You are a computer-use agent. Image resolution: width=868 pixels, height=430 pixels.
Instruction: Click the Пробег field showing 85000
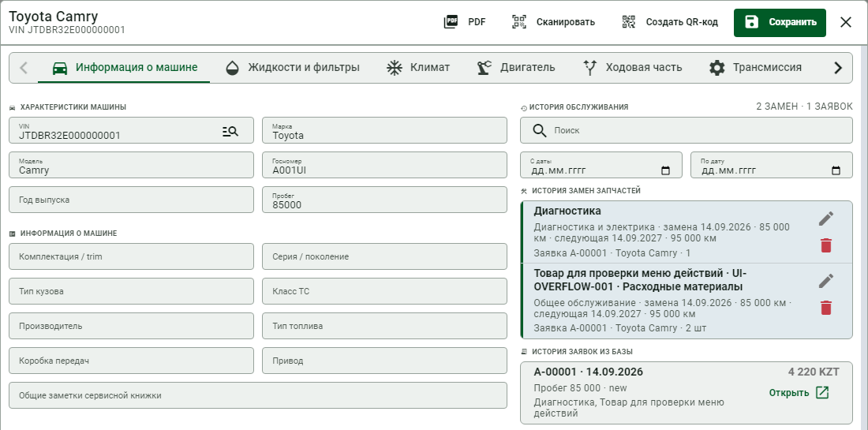click(x=384, y=200)
